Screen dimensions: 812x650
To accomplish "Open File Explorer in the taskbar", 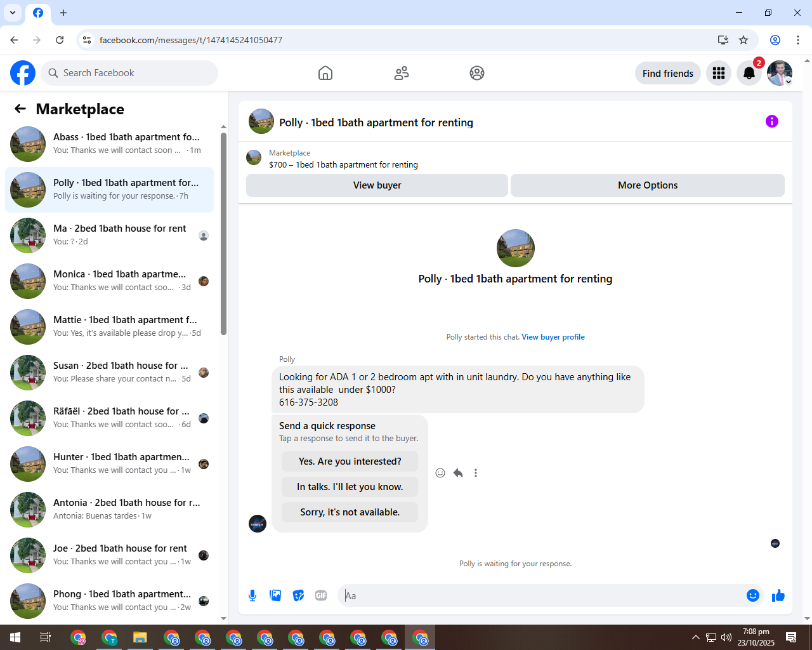I will coord(140,637).
